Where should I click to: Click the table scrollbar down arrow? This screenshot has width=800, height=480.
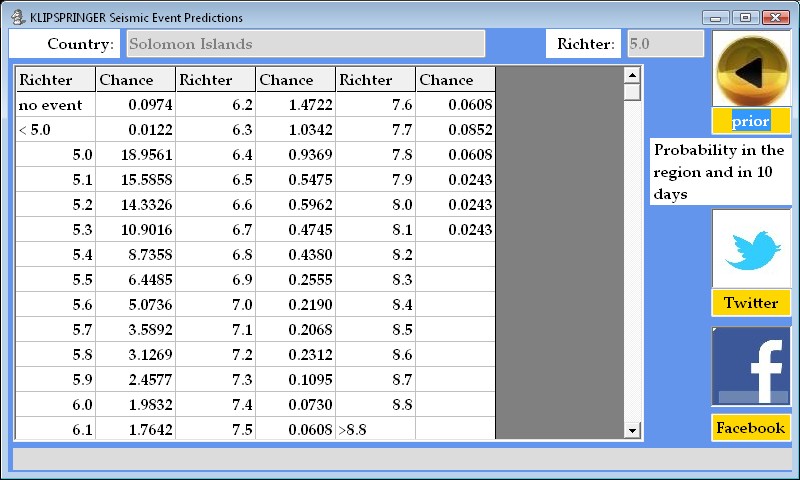coord(631,431)
